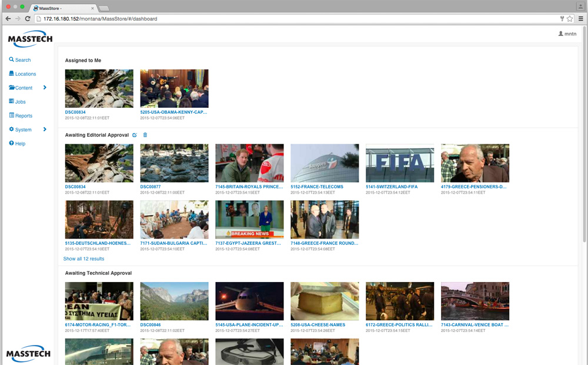Click the Breaking News anchor thumbnail
This screenshot has width=588, height=365.
click(x=249, y=220)
